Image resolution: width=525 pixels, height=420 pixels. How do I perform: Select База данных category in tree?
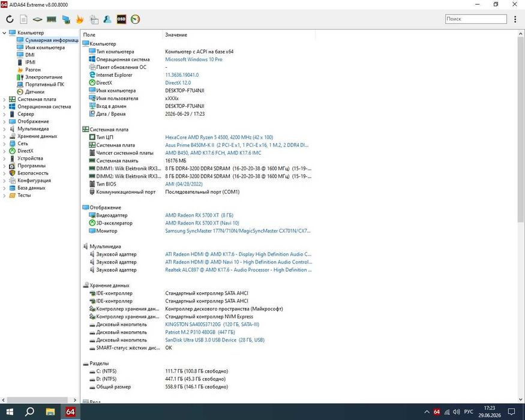pyautogui.click(x=31, y=188)
